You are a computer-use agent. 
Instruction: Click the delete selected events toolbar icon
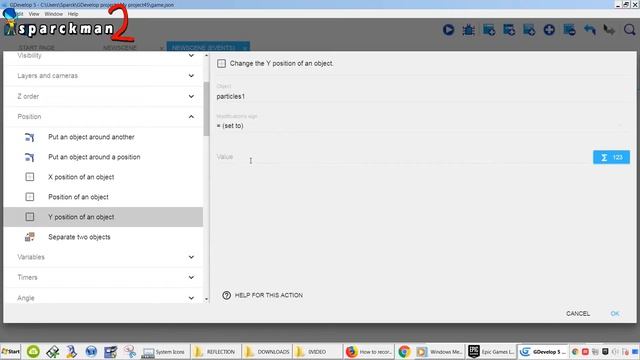pos(569,30)
